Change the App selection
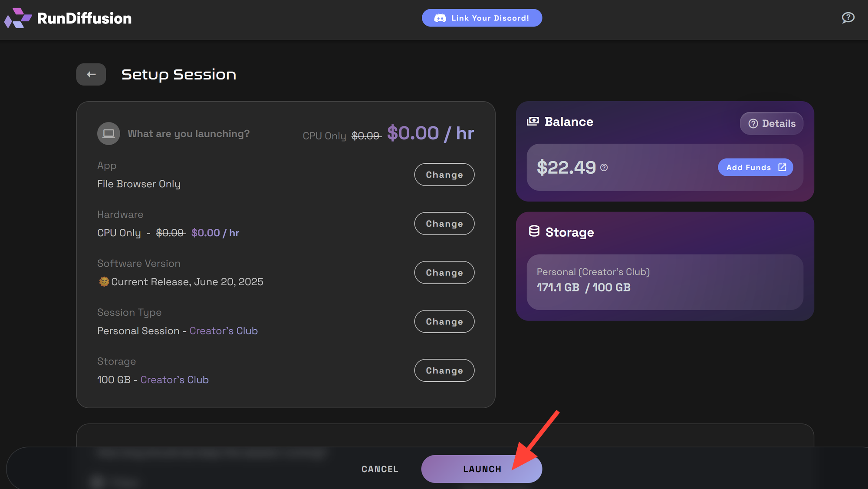This screenshot has height=489, width=868. click(444, 175)
